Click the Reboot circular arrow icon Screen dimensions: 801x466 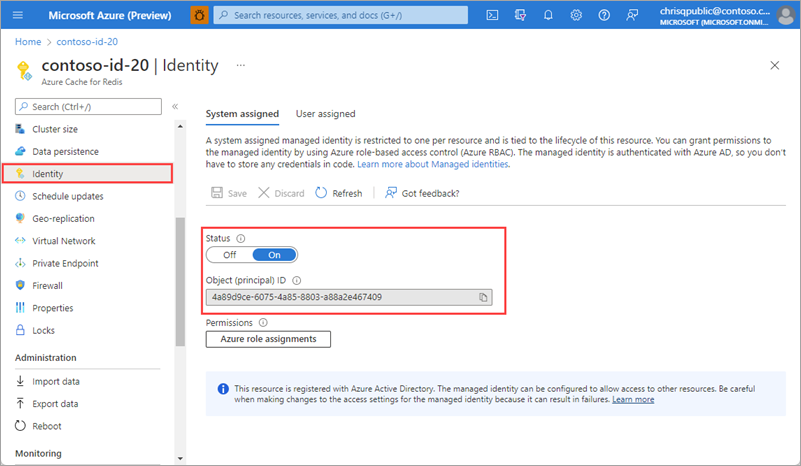[x=20, y=426]
